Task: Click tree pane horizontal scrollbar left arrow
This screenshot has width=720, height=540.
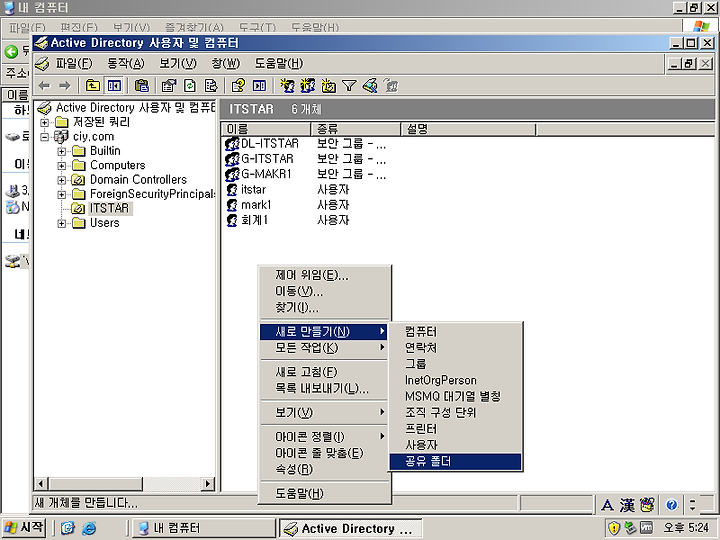Action: pos(41,484)
